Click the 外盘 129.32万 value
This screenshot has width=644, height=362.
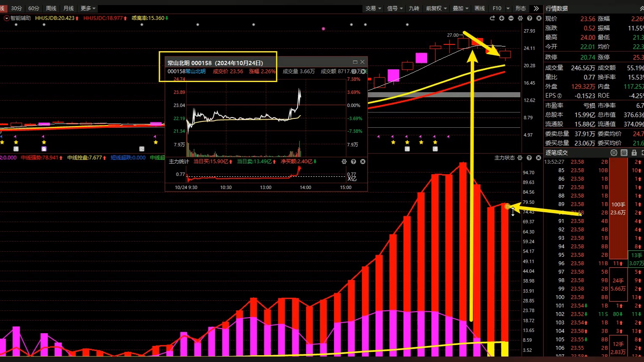[583, 86]
